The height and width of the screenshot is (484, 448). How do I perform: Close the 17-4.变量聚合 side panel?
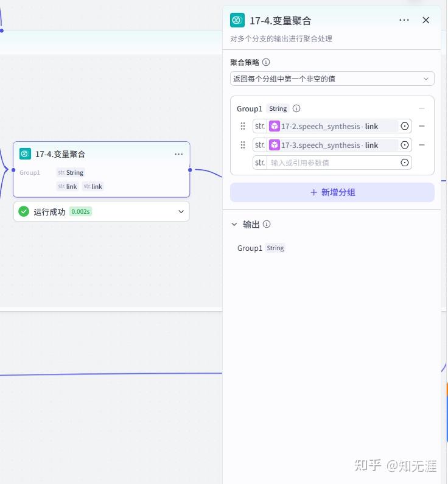(x=426, y=20)
